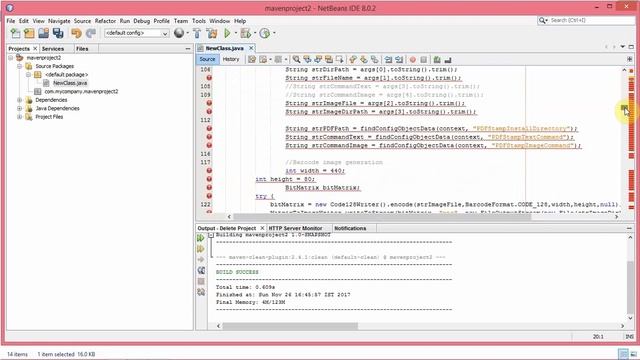Click the Find Previous Occurrence icon
Screen dimensions: 640x360
tap(307, 60)
